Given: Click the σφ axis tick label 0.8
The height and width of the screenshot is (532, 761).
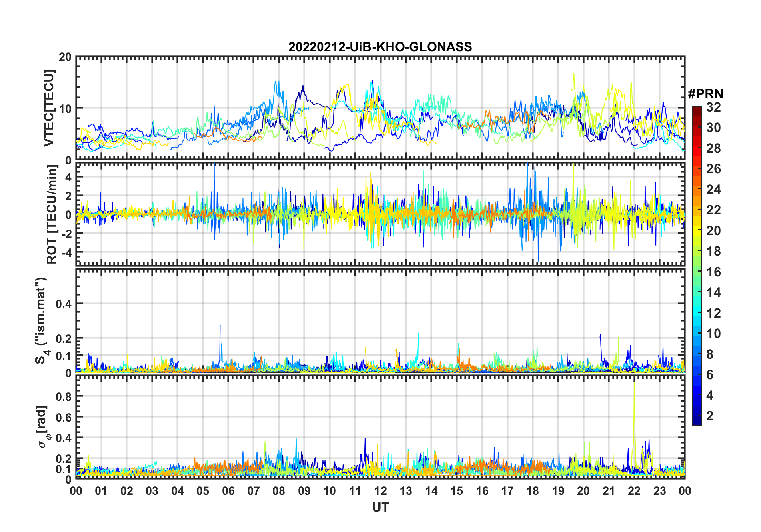Looking at the screenshot, I should (x=64, y=396).
